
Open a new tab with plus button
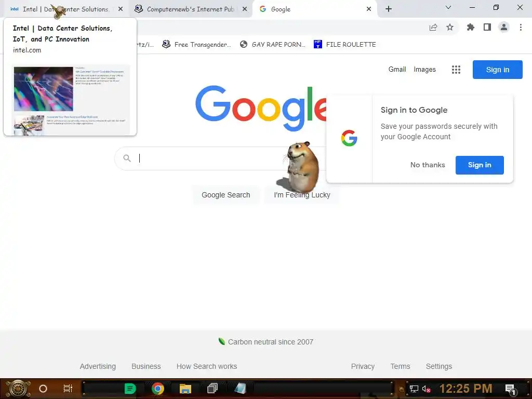pos(389,9)
